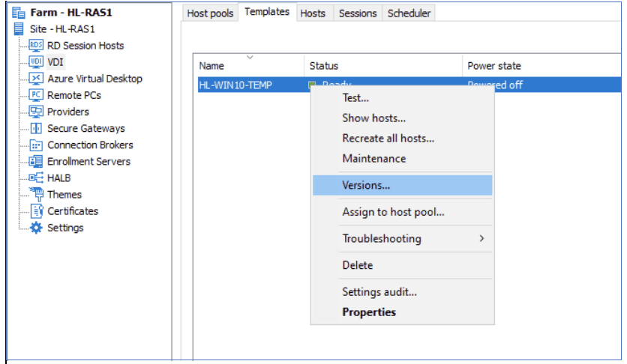
Task: Click the Themes paintbrush icon
Action: (x=37, y=195)
